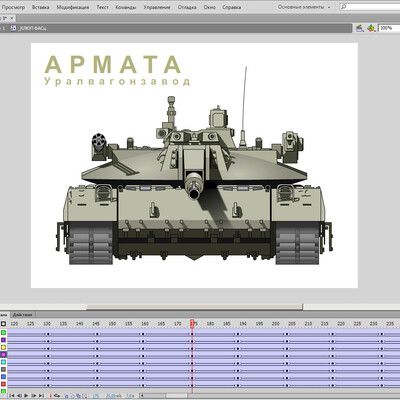Toggle the Loop playback icon
400x400 pixels.
coord(57,396)
